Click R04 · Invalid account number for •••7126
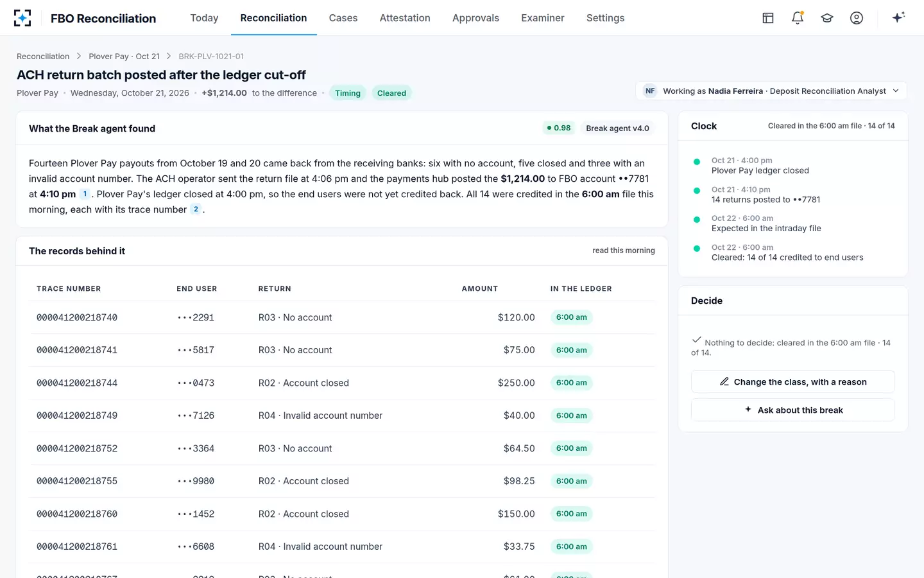The image size is (924, 578). 320,416
